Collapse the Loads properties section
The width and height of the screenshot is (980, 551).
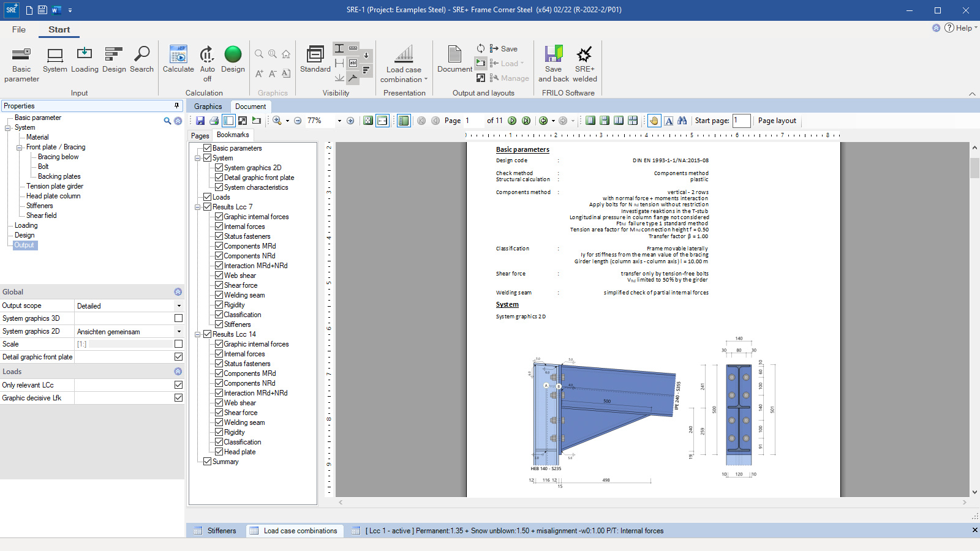coord(178,372)
